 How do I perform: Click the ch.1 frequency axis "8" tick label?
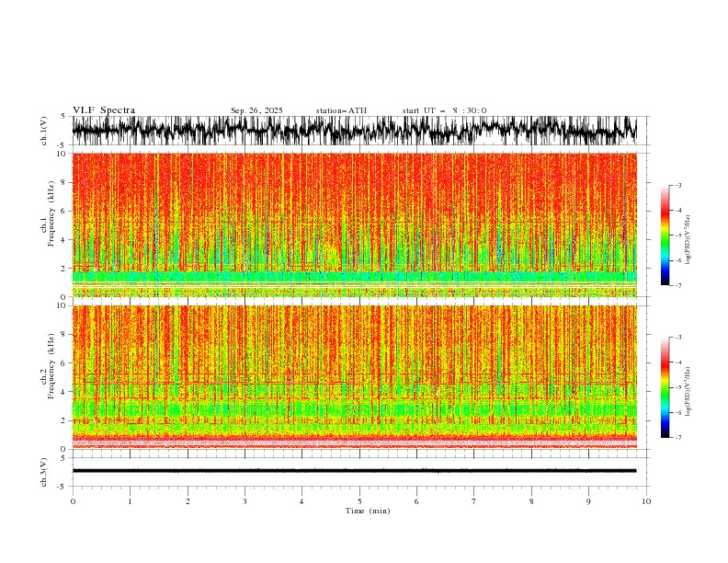click(64, 182)
